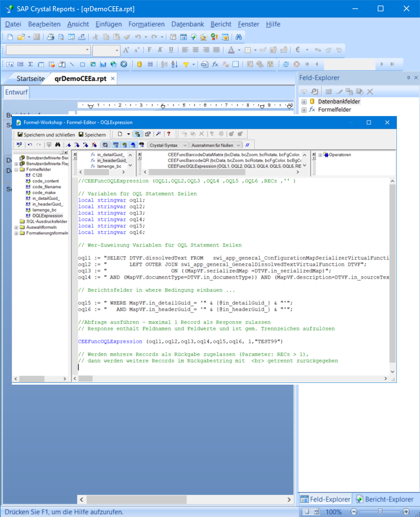Open the Select Expert filter icon

coord(186,64)
